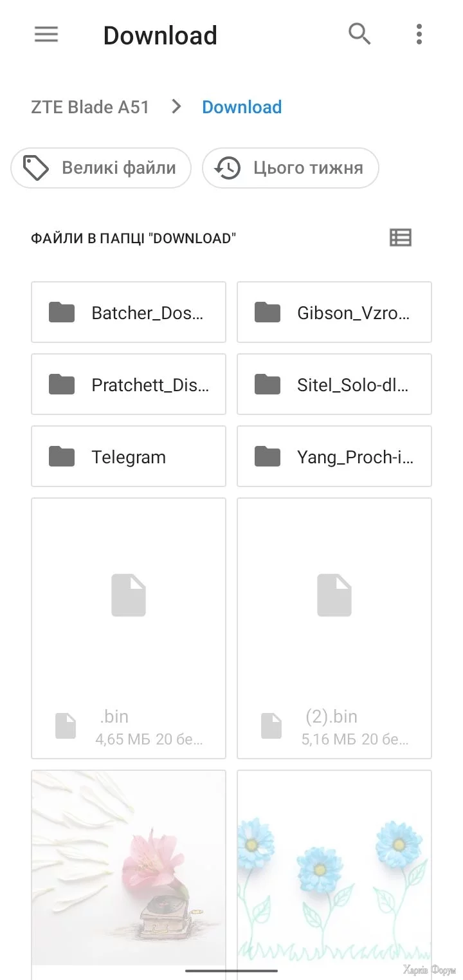
Task: Switch to list view layout
Action: [x=401, y=238]
